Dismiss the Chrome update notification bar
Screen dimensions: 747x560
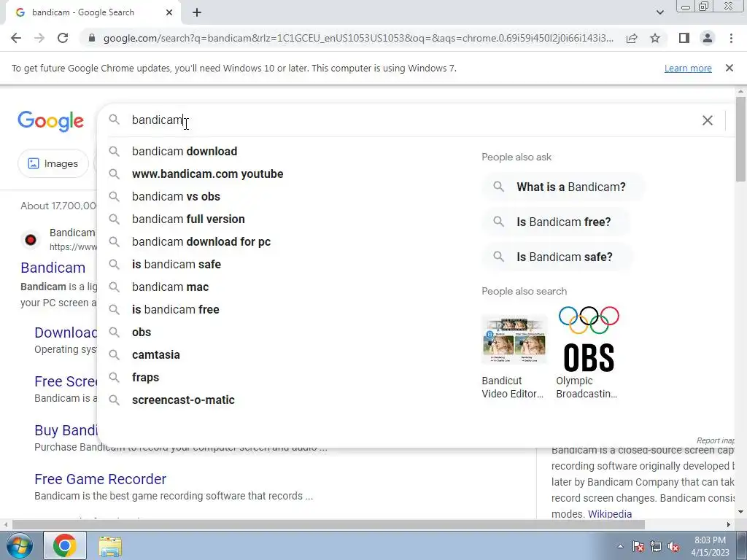tap(729, 68)
